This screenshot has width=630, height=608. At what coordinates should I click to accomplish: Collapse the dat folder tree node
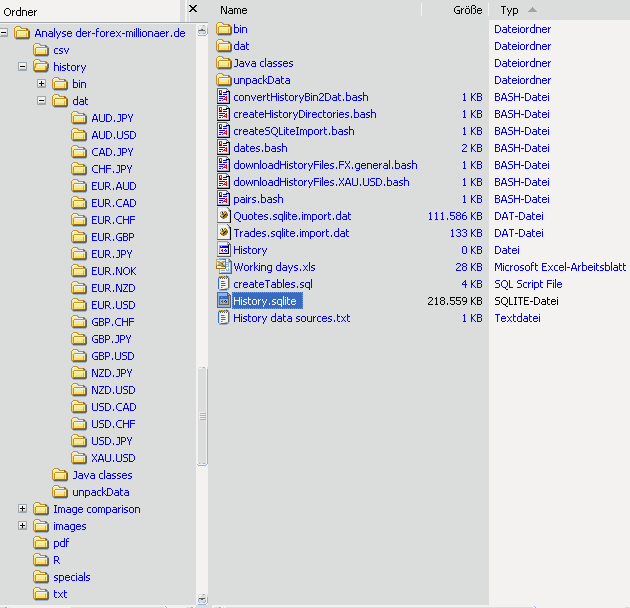pyautogui.click(x=41, y=100)
